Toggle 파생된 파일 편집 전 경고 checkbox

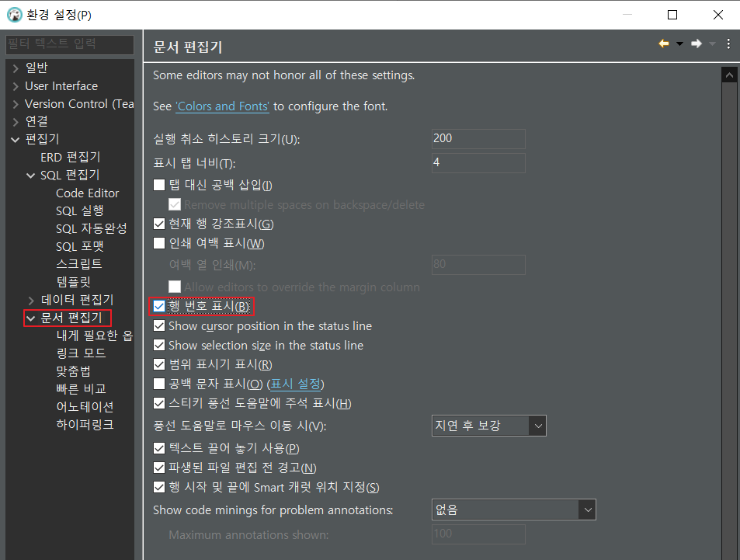coord(159,468)
